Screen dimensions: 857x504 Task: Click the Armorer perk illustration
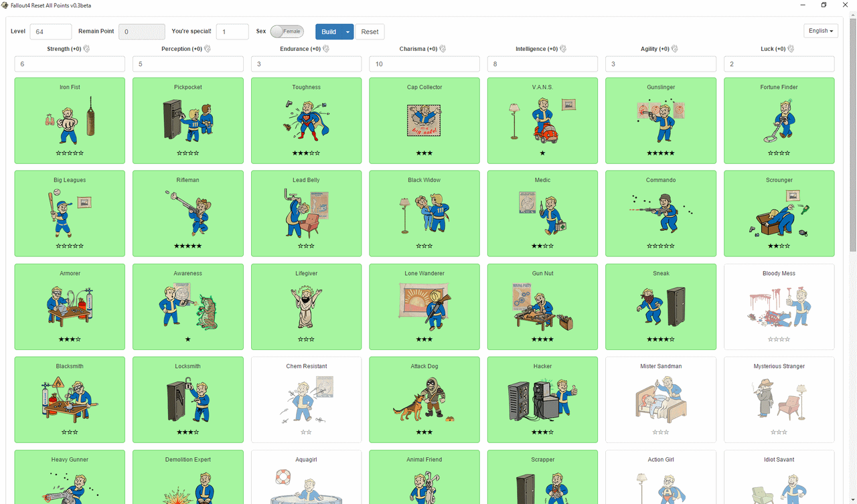[x=70, y=307]
